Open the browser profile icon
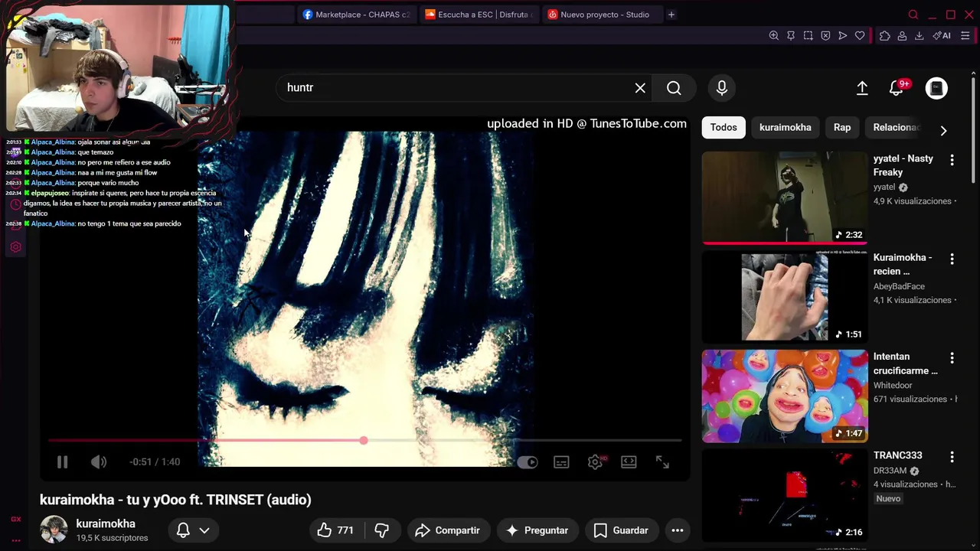 pos(902,36)
